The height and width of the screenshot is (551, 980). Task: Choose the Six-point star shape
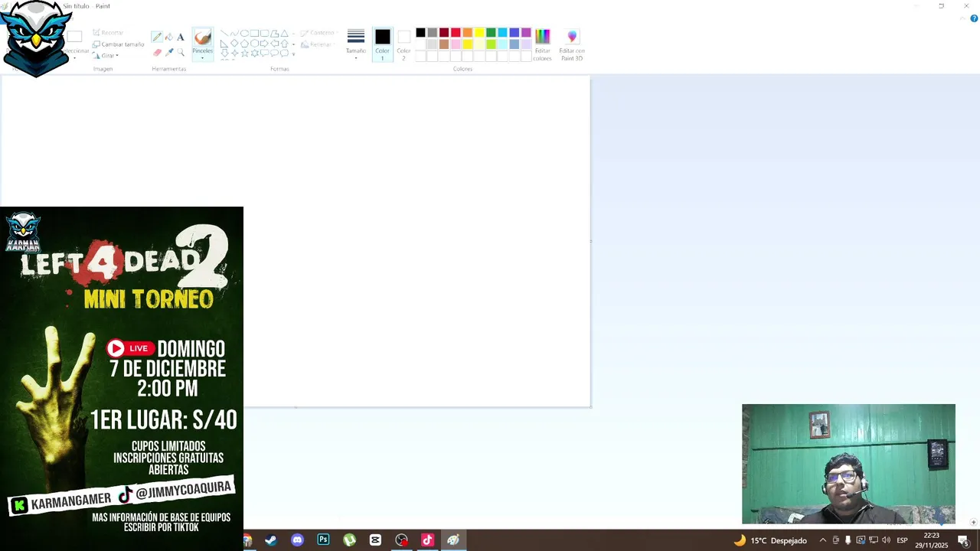click(x=254, y=54)
